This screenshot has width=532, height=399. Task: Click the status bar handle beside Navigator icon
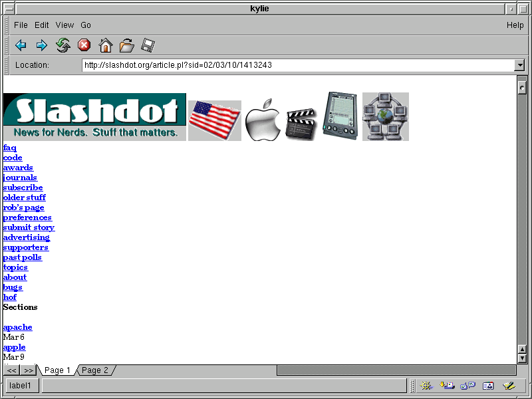[412, 386]
